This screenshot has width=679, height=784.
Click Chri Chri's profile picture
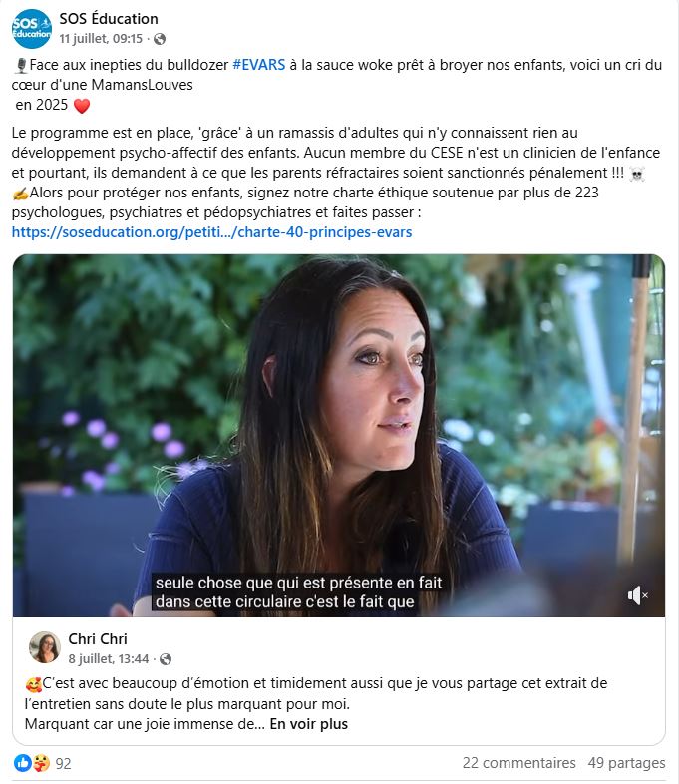[x=45, y=647]
